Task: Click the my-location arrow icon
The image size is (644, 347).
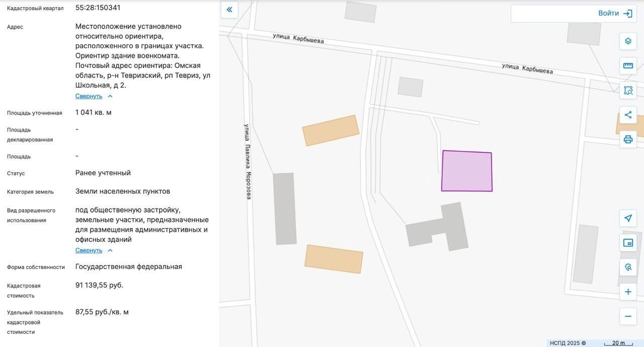Action: point(628,218)
